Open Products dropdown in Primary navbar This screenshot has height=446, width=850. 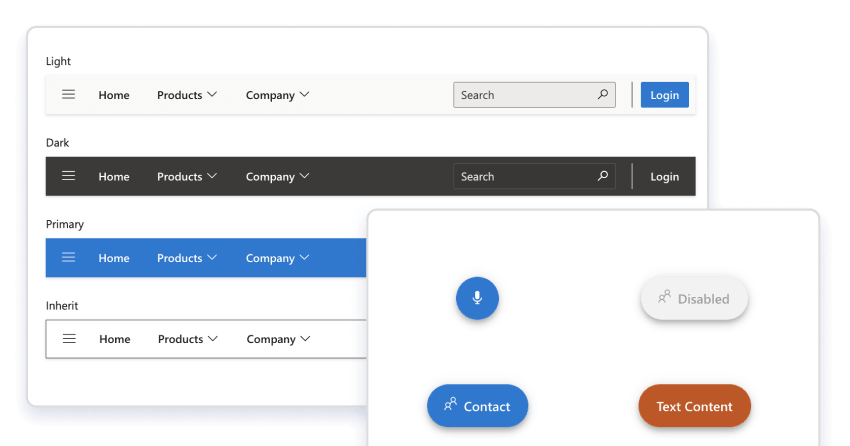[187, 258]
